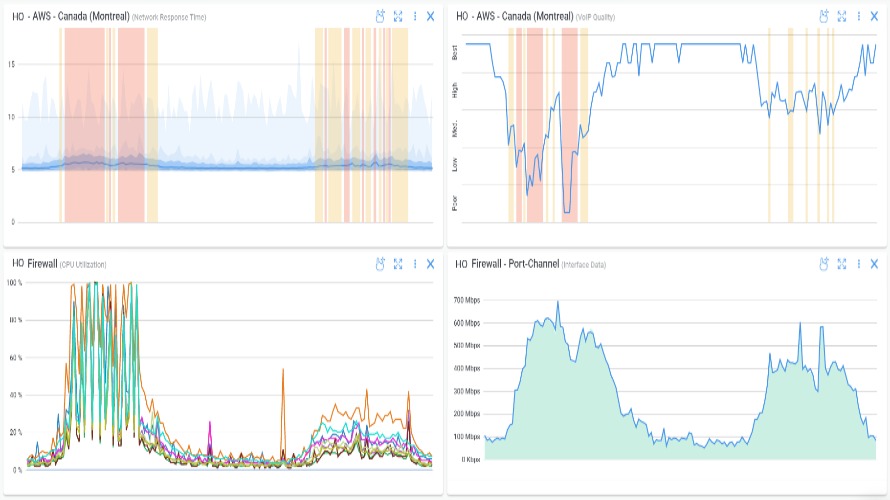Expand the Network Response Time panel to fullscreen
Viewport: 890px width, 500px height.
click(x=398, y=16)
